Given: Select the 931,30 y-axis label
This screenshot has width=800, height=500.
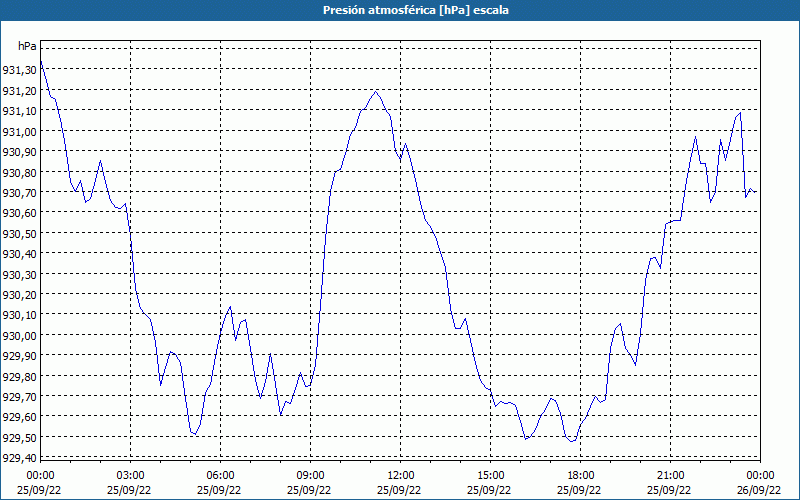Looking at the screenshot, I should point(19,70).
